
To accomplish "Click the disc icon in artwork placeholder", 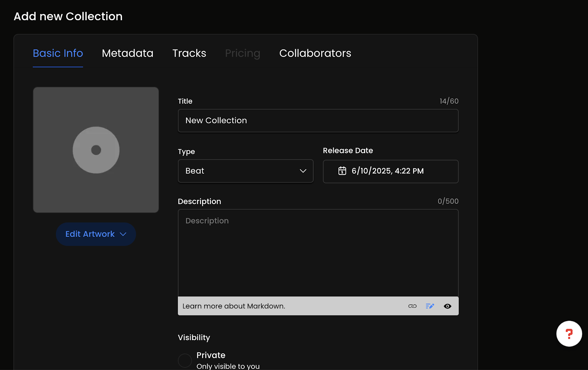I will 96,150.
